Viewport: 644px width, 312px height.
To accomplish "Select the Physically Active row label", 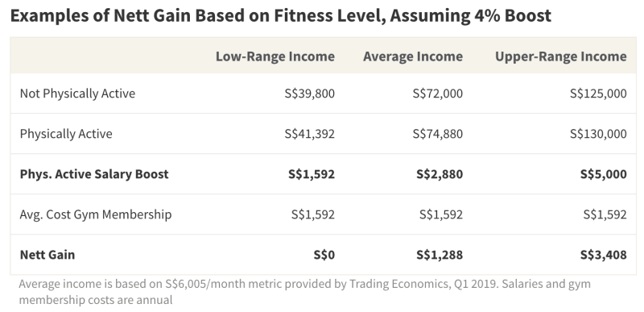I will click(x=66, y=134).
